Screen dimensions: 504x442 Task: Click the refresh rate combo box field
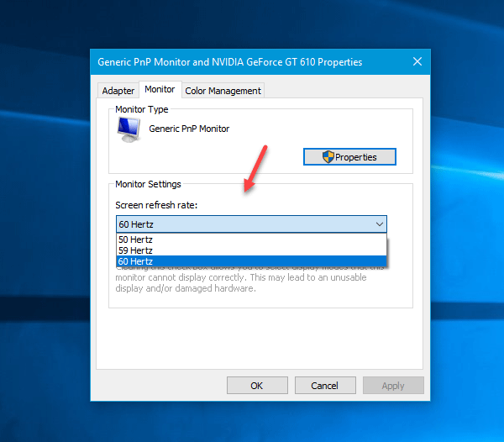coord(244,224)
